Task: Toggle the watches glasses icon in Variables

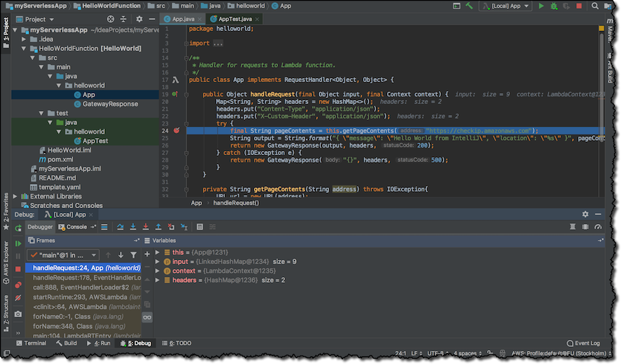Action: pos(147,316)
